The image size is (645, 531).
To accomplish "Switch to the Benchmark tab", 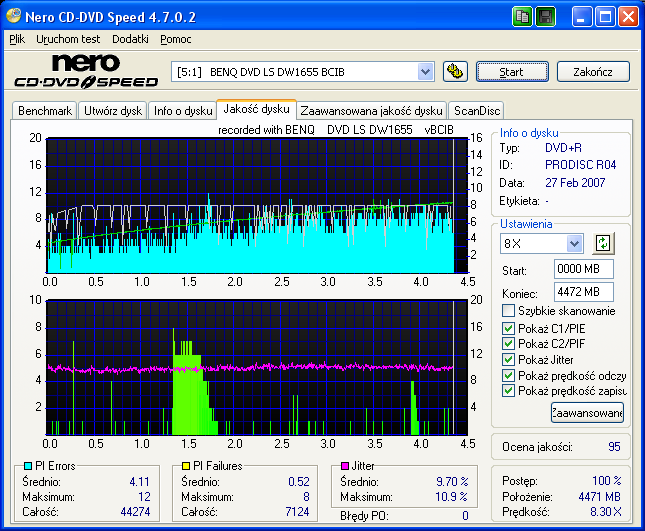I will coord(44,111).
